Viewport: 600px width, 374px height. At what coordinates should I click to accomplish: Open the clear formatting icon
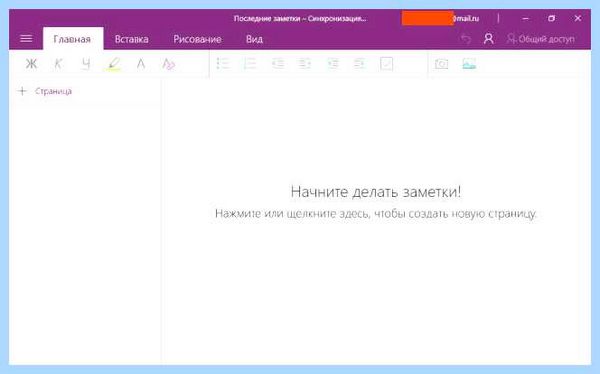tap(168, 64)
